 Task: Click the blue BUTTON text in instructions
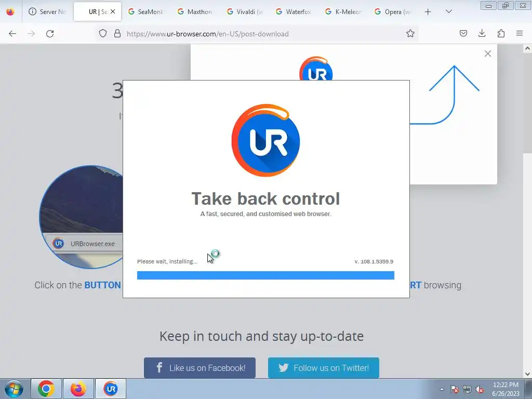[102, 285]
